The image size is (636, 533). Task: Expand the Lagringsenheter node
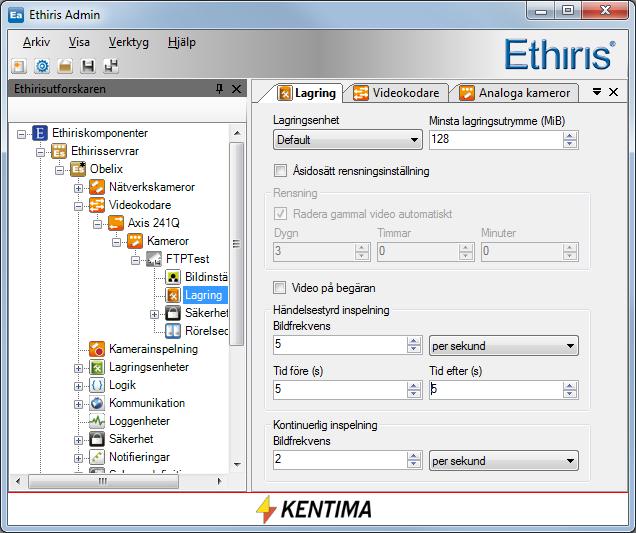[x=78, y=368]
